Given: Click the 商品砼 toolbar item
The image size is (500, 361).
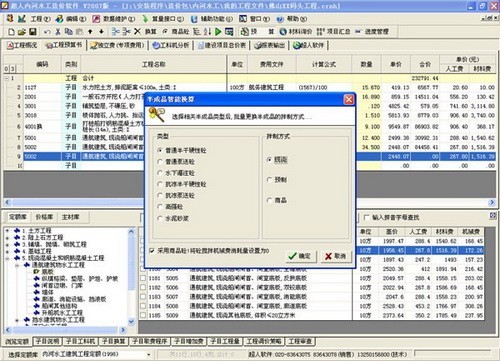Looking at the screenshot, I should click(x=176, y=31).
